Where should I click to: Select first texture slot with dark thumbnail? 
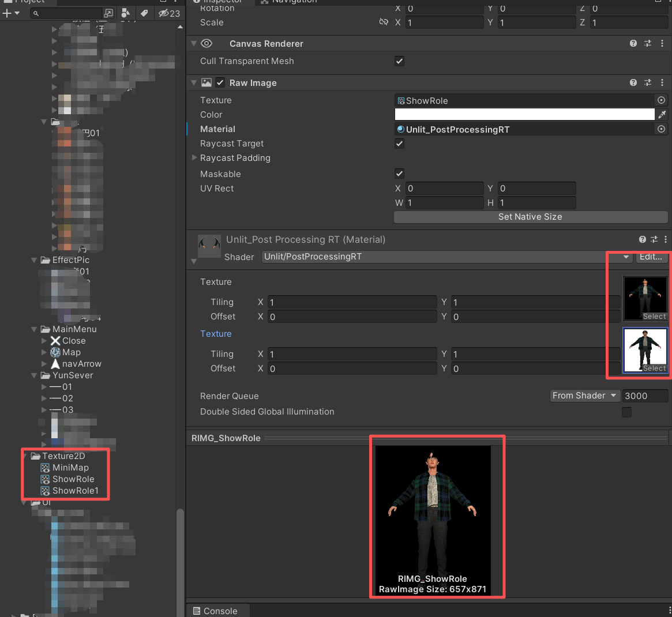645,298
